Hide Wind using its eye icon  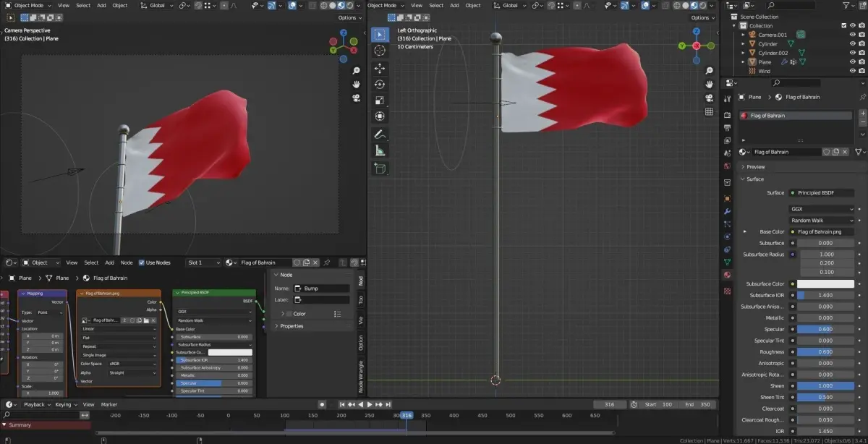pyautogui.click(x=854, y=71)
